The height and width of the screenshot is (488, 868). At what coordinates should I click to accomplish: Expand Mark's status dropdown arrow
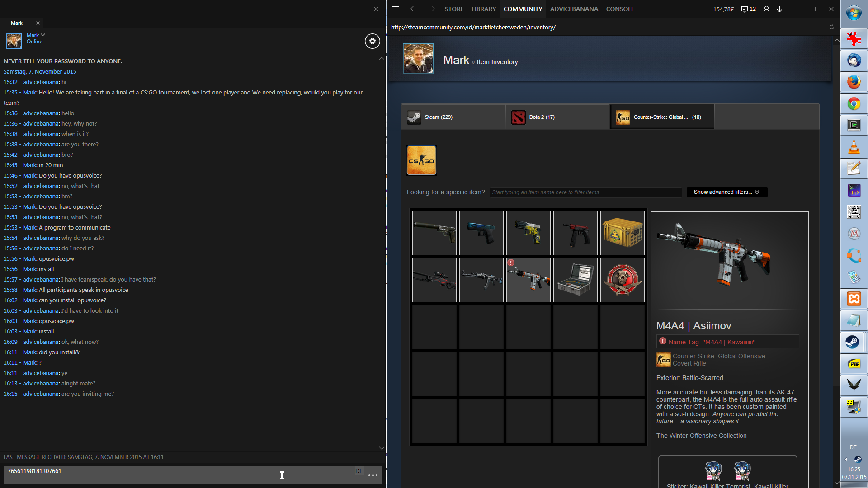(43, 35)
